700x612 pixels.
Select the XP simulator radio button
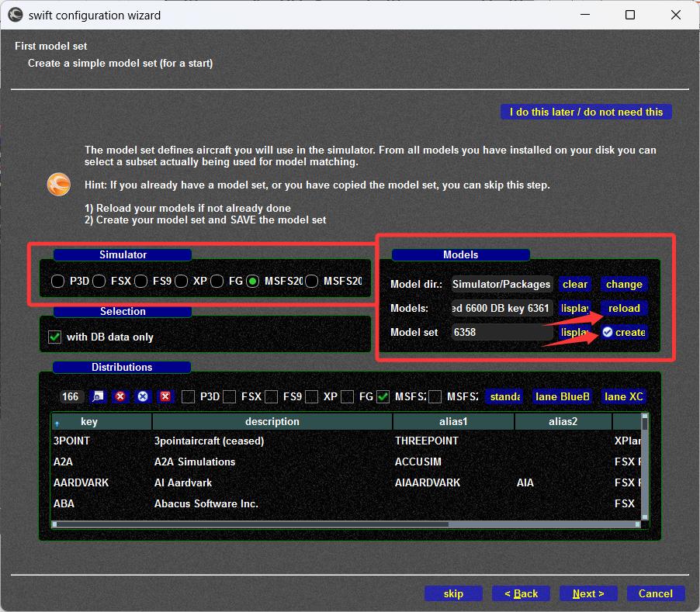(x=181, y=281)
